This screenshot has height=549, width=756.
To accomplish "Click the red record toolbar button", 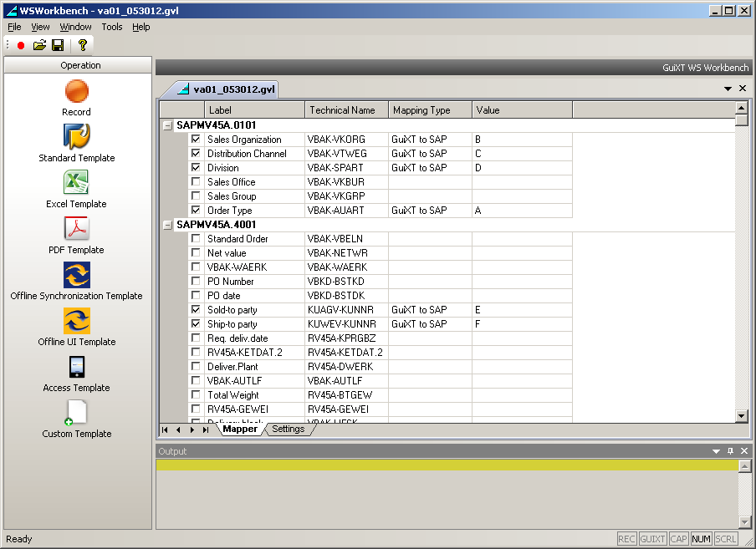I will pos(21,45).
